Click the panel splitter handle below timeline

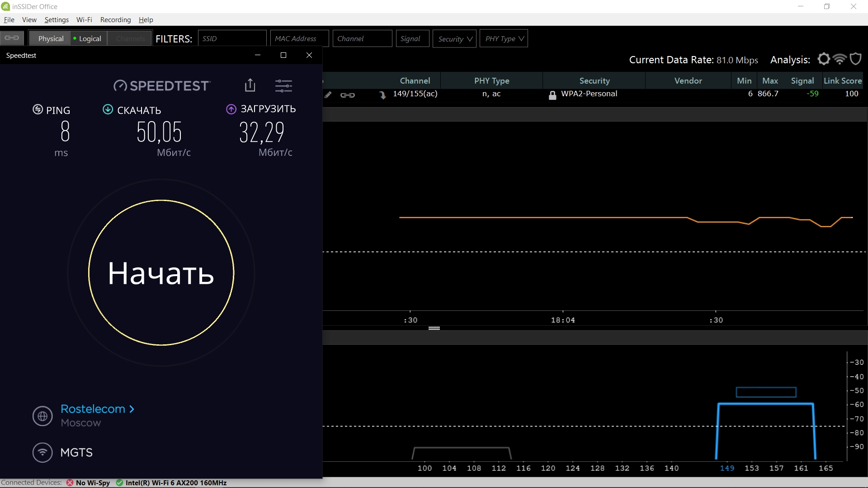pyautogui.click(x=434, y=328)
